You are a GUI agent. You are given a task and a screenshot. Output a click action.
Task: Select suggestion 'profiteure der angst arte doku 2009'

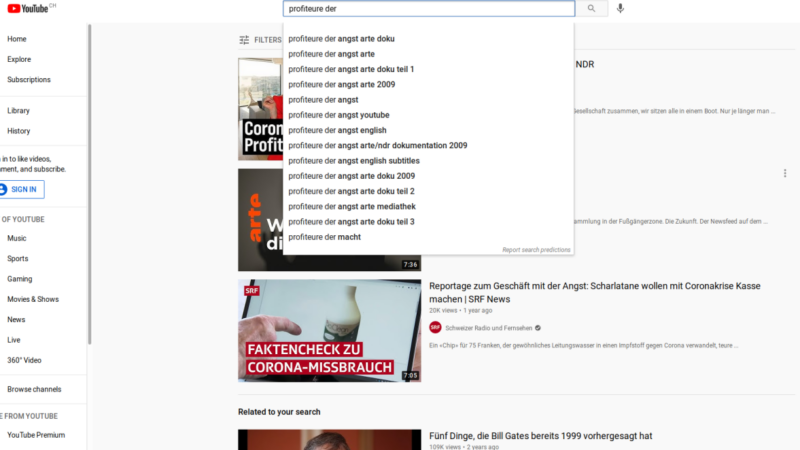pos(429,176)
